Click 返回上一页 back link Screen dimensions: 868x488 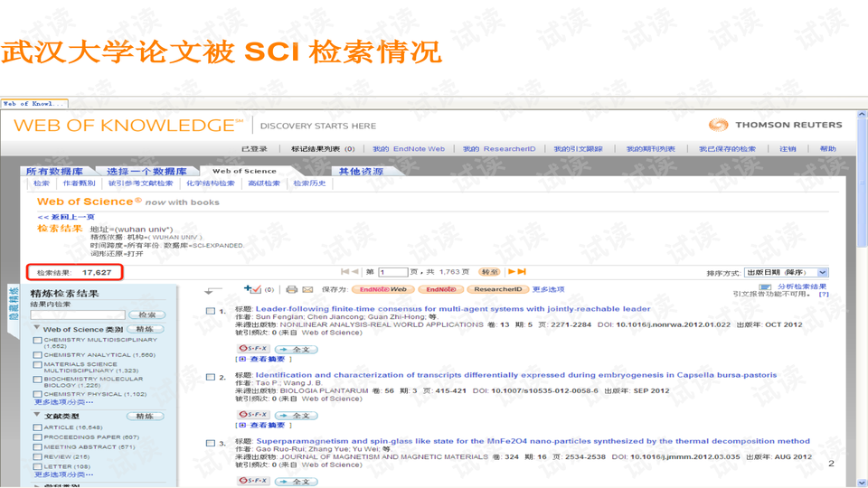pyautogui.click(x=66, y=217)
